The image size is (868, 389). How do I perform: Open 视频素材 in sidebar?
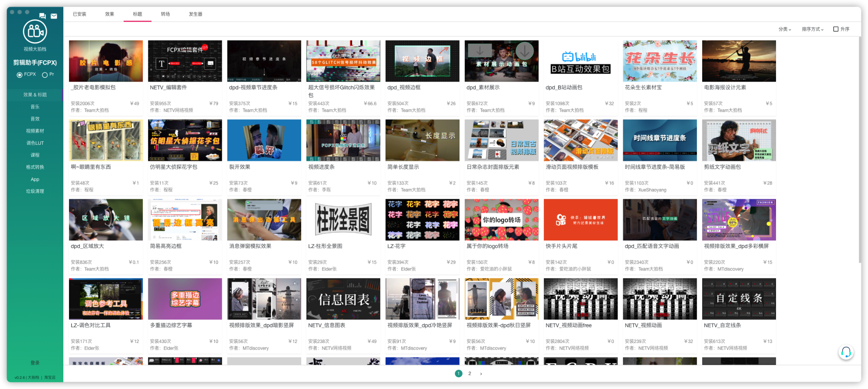pyautogui.click(x=35, y=131)
